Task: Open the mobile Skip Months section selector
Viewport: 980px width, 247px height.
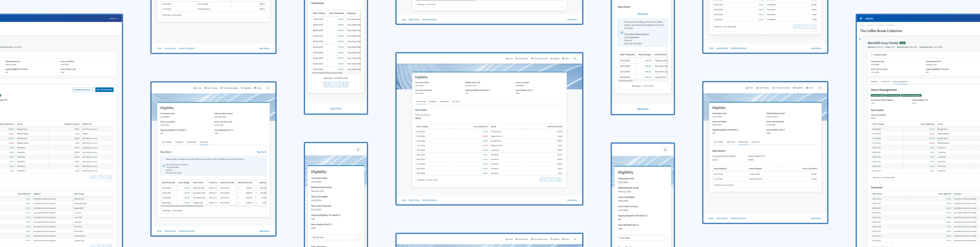Action: (335, 237)
